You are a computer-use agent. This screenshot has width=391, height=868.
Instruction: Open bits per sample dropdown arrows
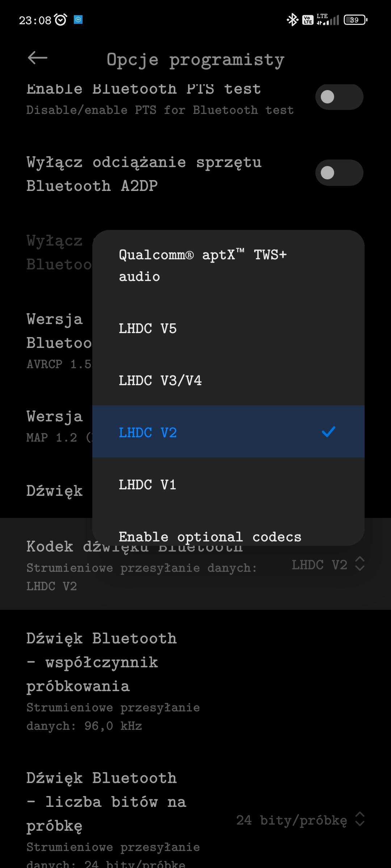(x=360, y=819)
